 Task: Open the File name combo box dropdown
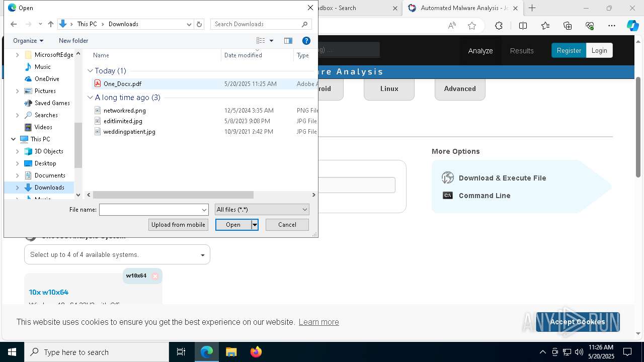point(204,210)
